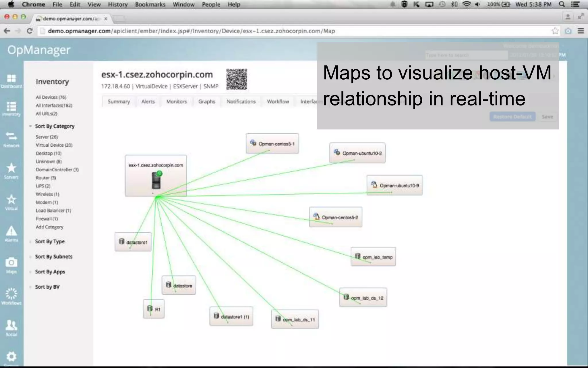
Task: Filter by DomainController (3) category
Action: [57, 170]
